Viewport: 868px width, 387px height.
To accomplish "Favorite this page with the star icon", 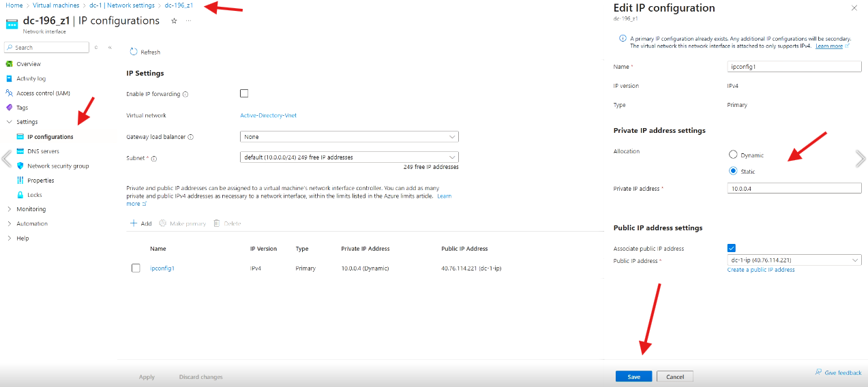I will (x=174, y=21).
